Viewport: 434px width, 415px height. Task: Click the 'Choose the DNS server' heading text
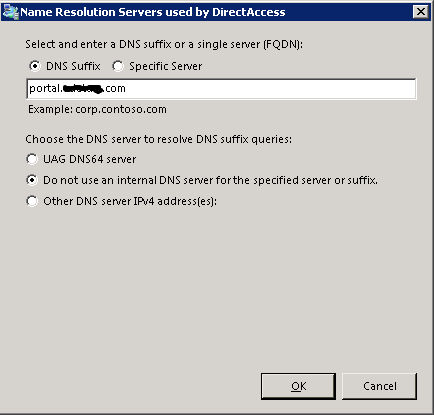pos(159,139)
